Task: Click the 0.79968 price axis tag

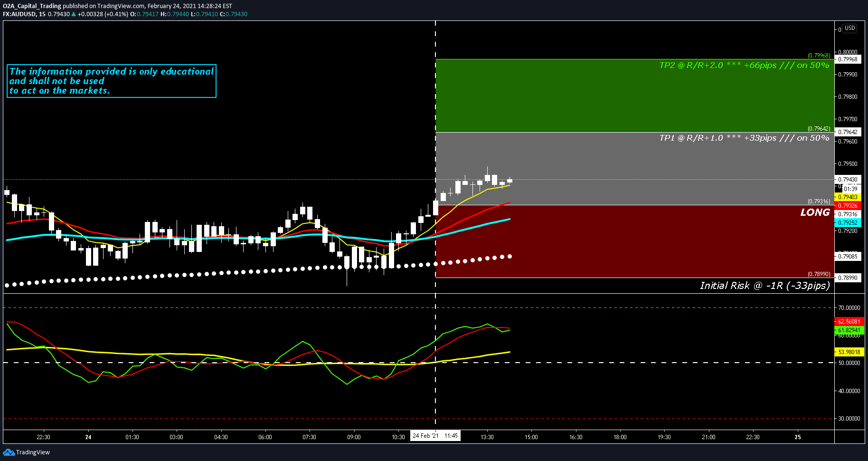Action: (x=848, y=59)
